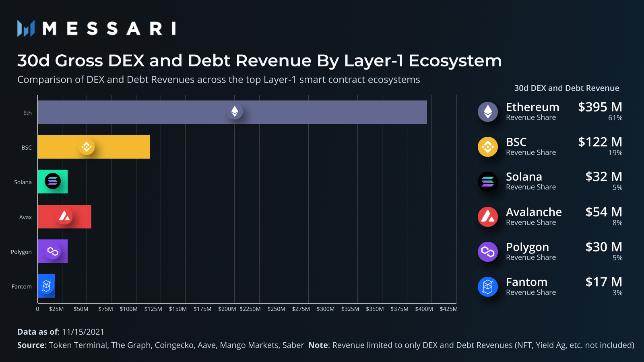This screenshot has height=362, width=644.
Task: Click the '$17 M' Fantom revenue value
Action: (x=604, y=282)
